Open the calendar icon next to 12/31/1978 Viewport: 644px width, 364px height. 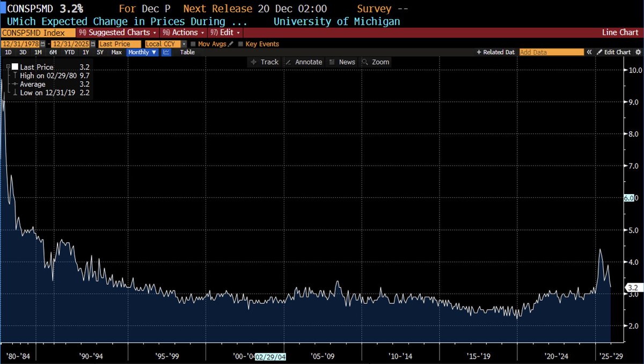point(42,43)
